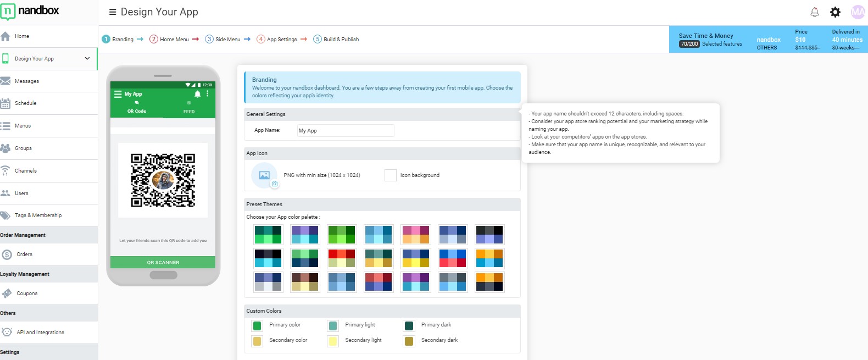Click the phone preview hamburger menu
This screenshot has height=360, width=868.
pos(118,94)
